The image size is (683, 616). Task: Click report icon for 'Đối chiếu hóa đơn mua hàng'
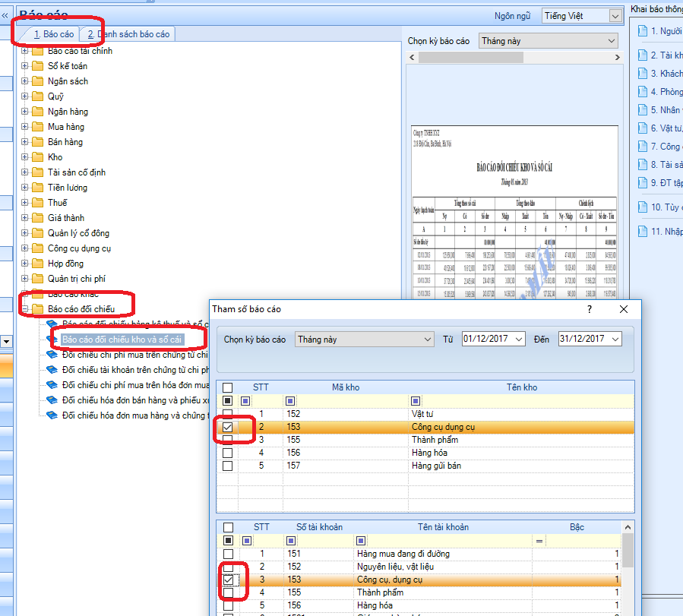tap(52, 415)
